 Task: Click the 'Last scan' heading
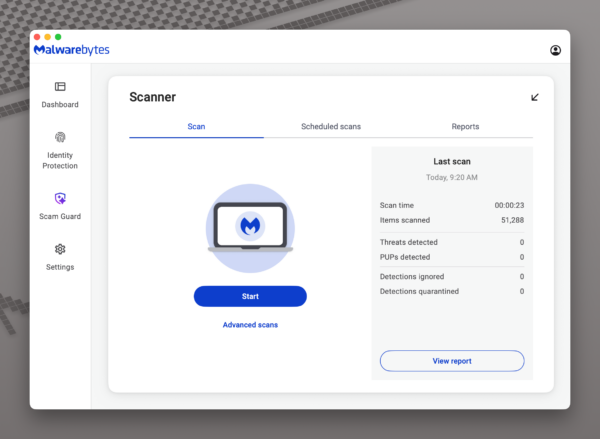point(452,162)
